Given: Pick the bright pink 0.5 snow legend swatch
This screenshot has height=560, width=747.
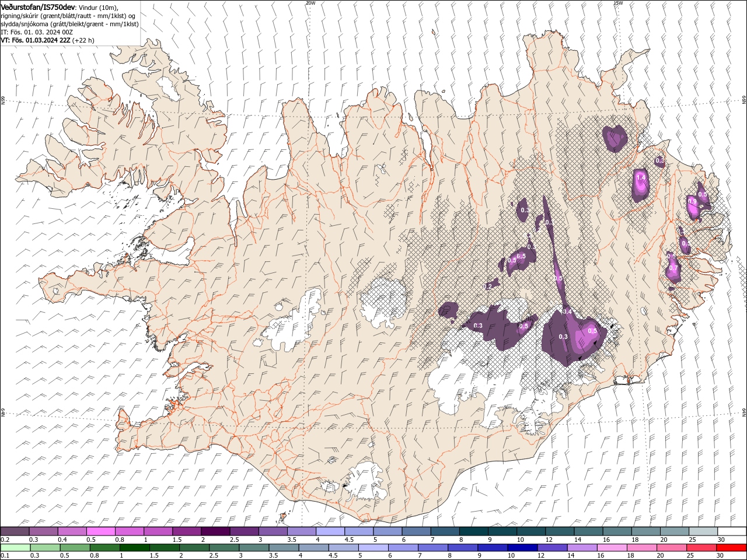Looking at the screenshot, I should click(101, 531).
